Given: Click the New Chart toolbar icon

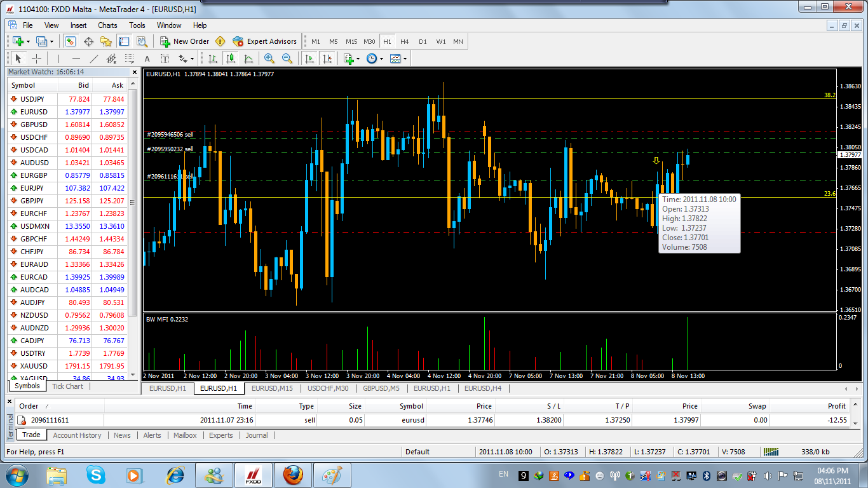Looking at the screenshot, I should pos(17,41).
